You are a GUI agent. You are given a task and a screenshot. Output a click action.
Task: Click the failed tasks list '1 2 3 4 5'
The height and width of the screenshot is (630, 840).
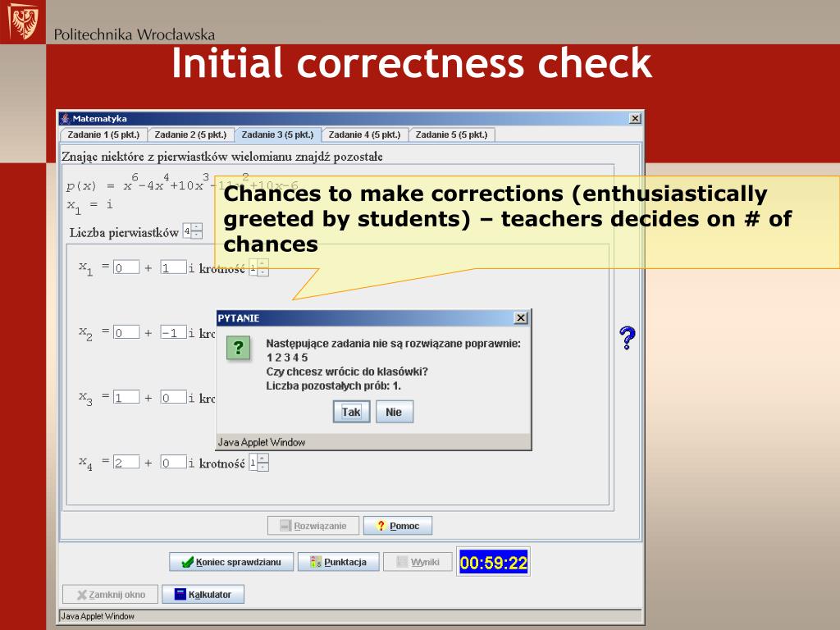coord(287,358)
